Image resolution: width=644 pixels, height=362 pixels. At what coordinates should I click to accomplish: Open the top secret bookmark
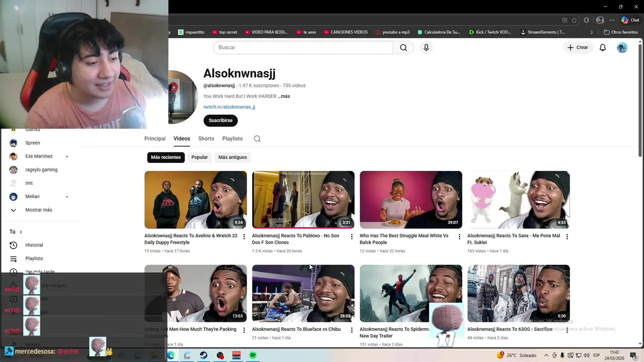pos(224,32)
